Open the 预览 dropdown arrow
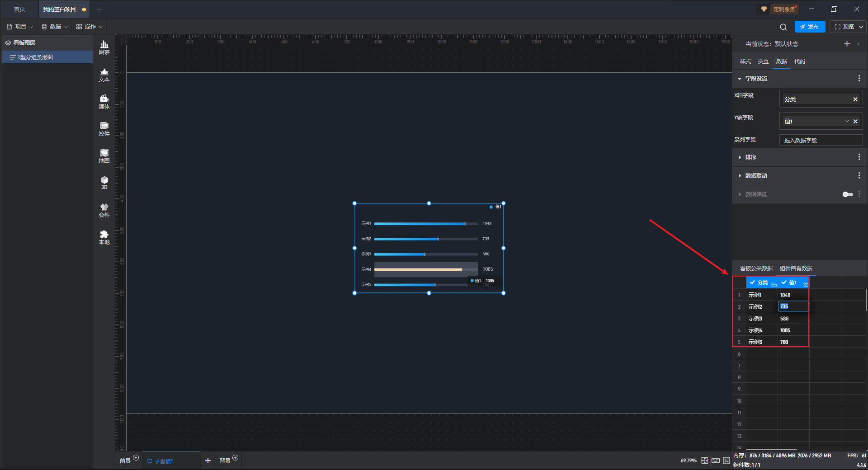 pyautogui.click(x=861, y=27)
